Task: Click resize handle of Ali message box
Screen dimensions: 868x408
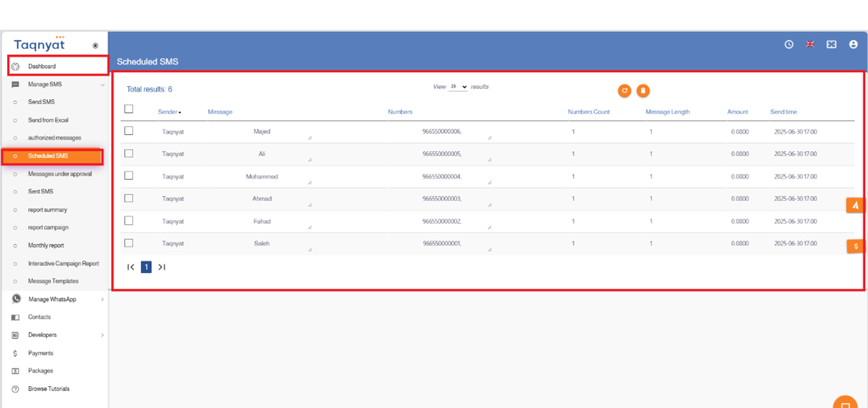Action: click(310, 160)
